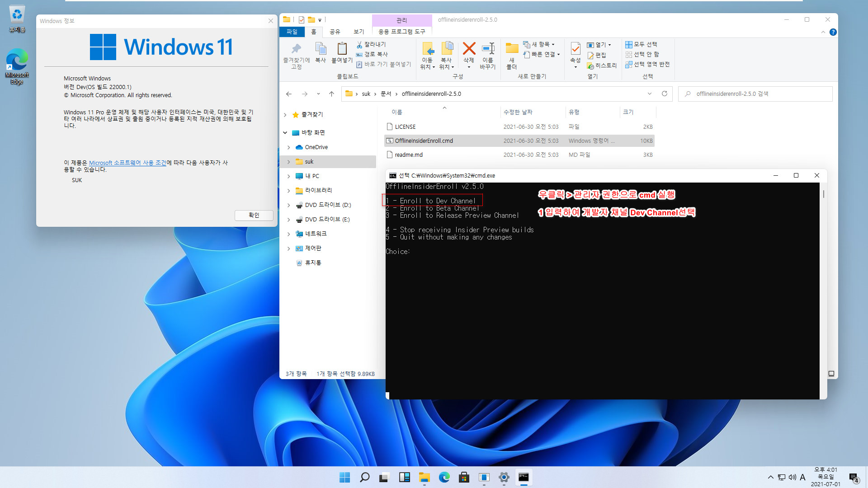Open the Move to (이동 위치) dropdown

[x=427, y=67]
